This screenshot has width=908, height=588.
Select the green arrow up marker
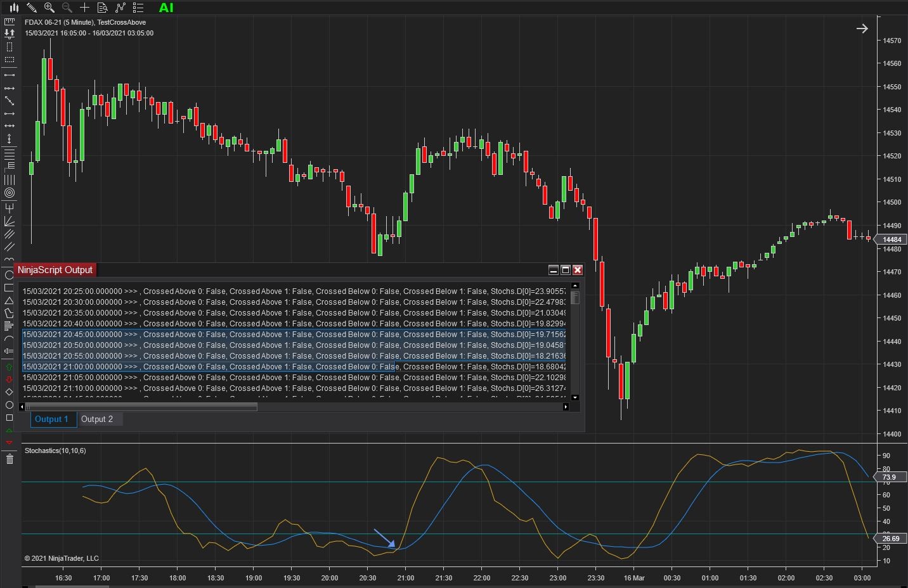[x=10, y=367]
